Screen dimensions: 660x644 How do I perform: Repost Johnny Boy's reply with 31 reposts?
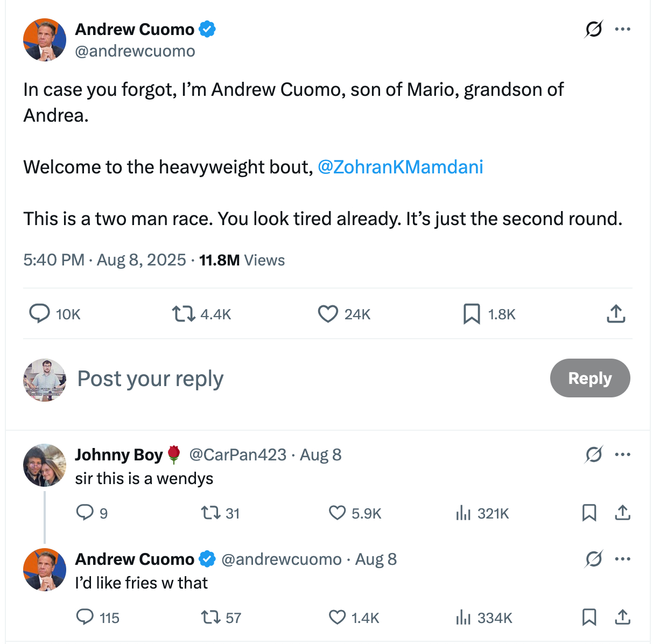point(210,513)
